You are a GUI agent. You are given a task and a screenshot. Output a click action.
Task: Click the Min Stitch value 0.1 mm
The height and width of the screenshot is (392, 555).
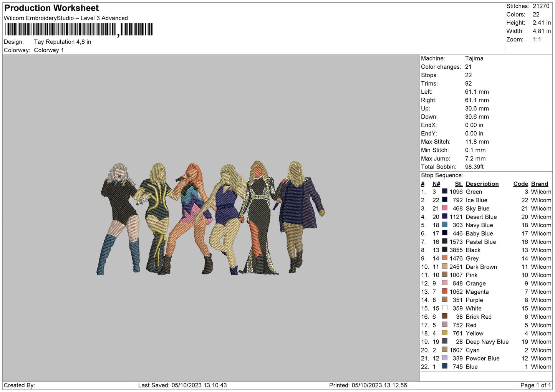pyautogui.click(x=475, y=150)
